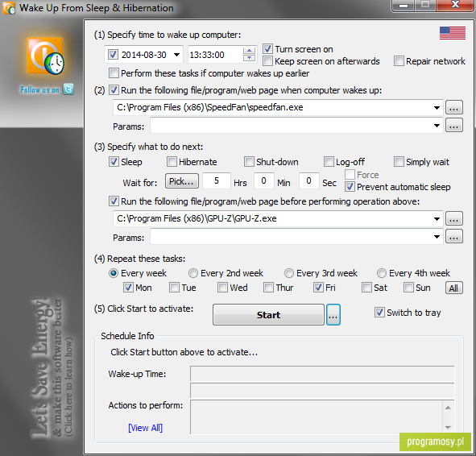The image size is (476, 456).
Task: Click the Pick... wait time button
Action: [x=182, y=181]
